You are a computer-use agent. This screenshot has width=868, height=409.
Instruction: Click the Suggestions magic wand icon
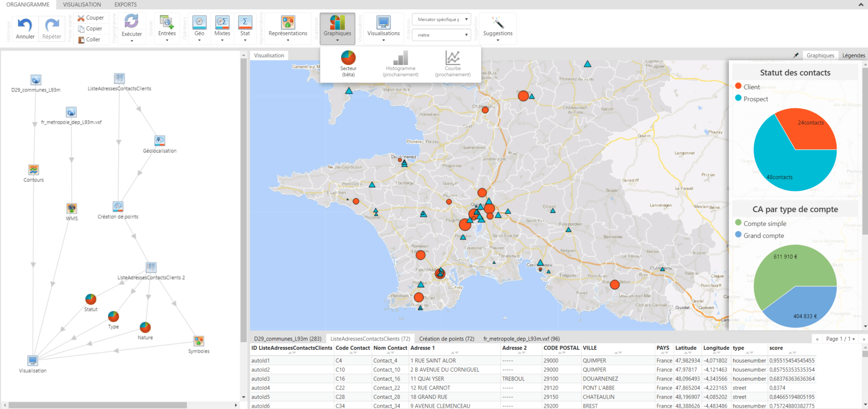(x=498, y=23)
